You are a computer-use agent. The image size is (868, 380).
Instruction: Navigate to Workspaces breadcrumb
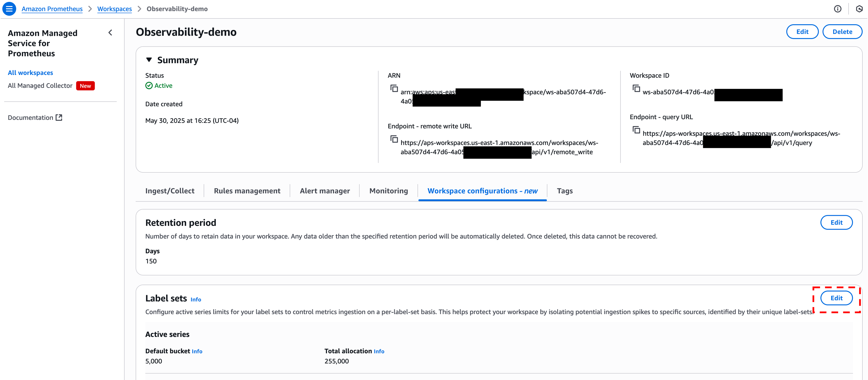115,9
